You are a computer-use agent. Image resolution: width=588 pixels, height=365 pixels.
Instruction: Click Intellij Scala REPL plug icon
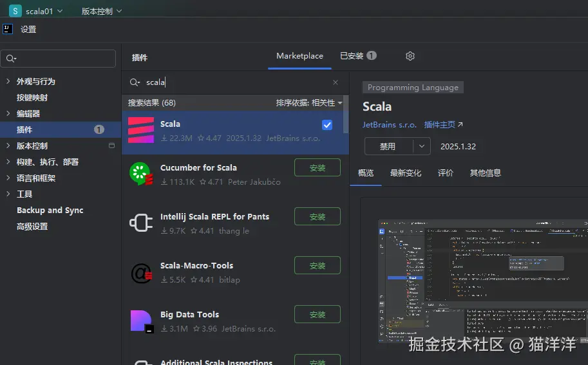(141, 223)
